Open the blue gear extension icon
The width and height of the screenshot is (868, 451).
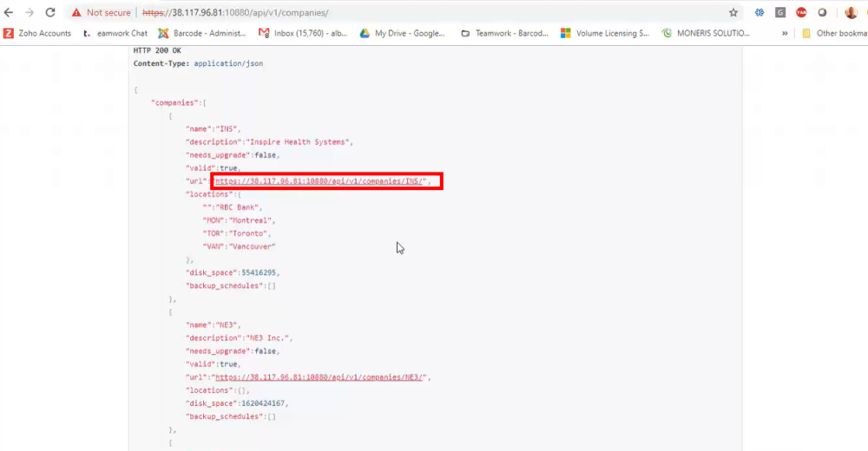click(x=759, y=12)
